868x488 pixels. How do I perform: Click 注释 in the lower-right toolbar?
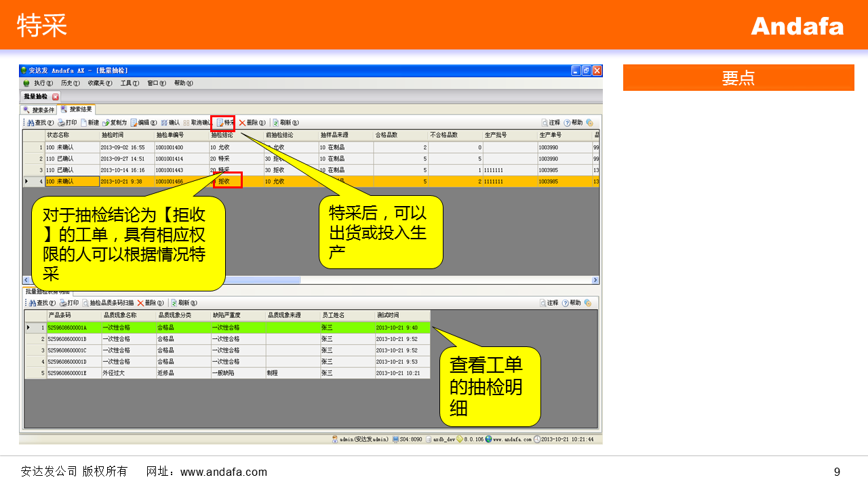(x=550, y=303)
